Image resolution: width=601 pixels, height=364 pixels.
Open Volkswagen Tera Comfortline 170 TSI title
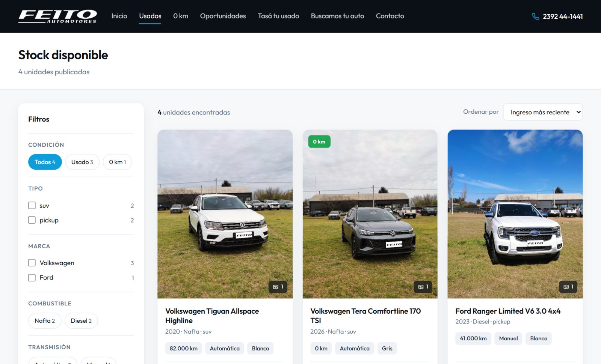tap(365, 316)
